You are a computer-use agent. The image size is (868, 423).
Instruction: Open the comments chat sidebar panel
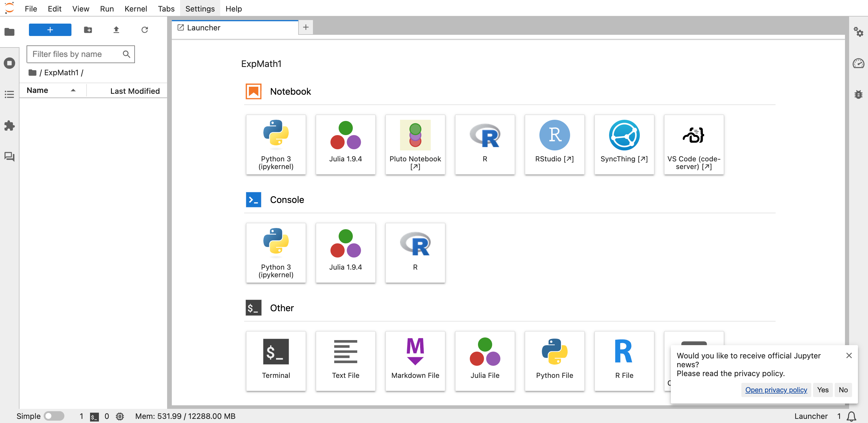coord(9,157)
